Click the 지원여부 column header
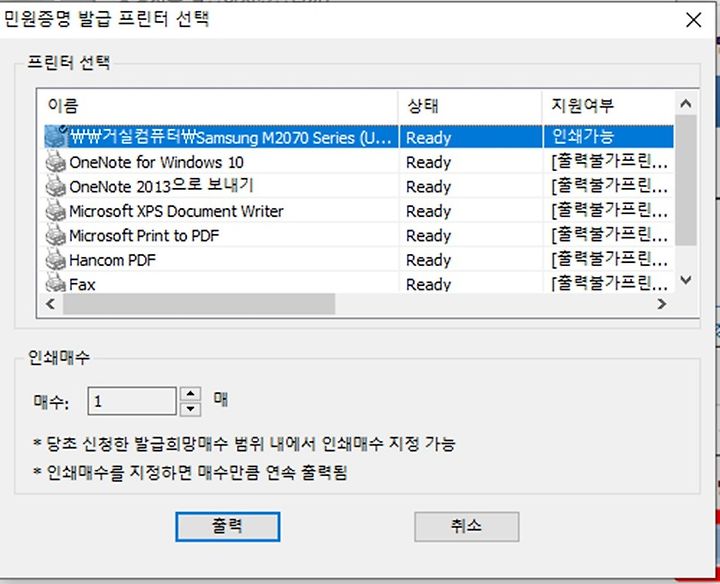The image size is (720, 584). point(608,106)
